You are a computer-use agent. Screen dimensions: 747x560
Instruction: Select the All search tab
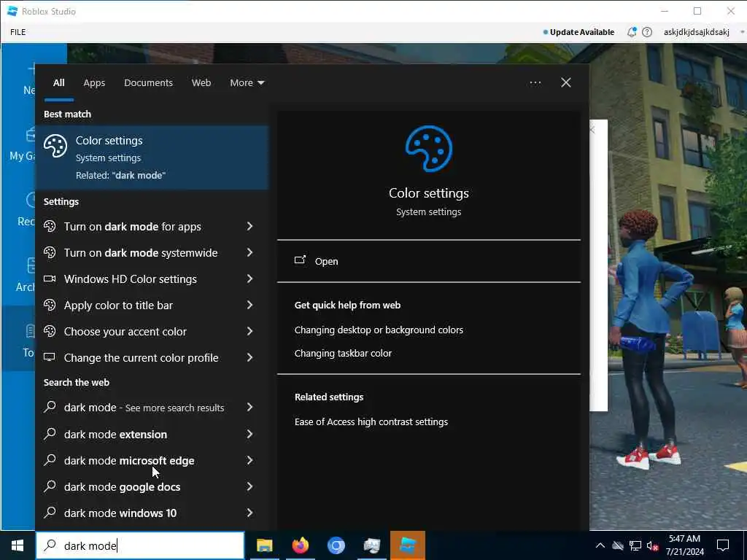[58, 83]
